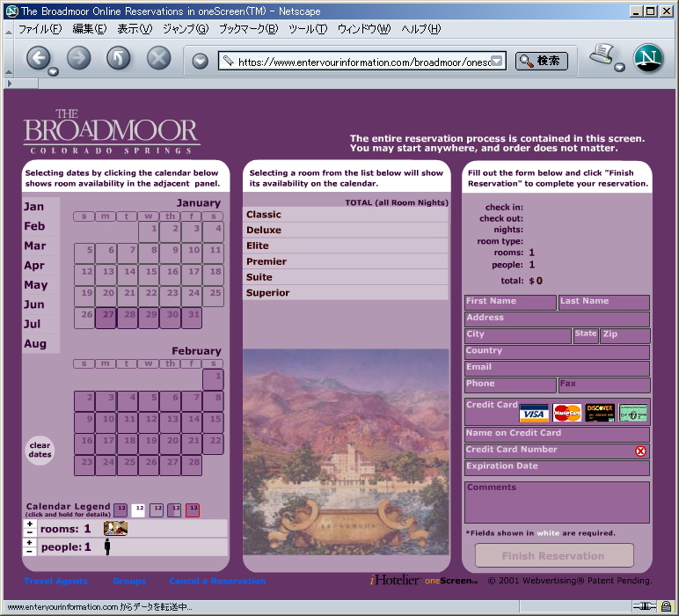This screenshot has width=679, height=616.
Task: Select February 1 on the calendar
Action: click(213, 379)
